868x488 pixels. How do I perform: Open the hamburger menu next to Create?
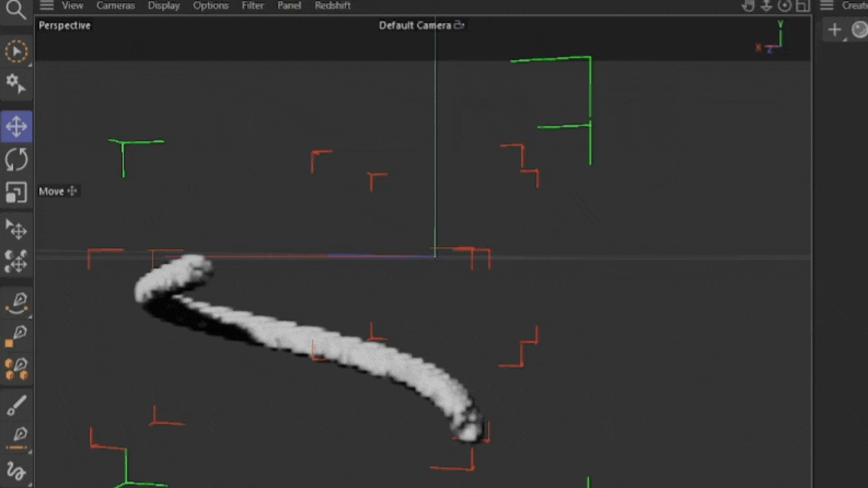(x=827, y=5)
